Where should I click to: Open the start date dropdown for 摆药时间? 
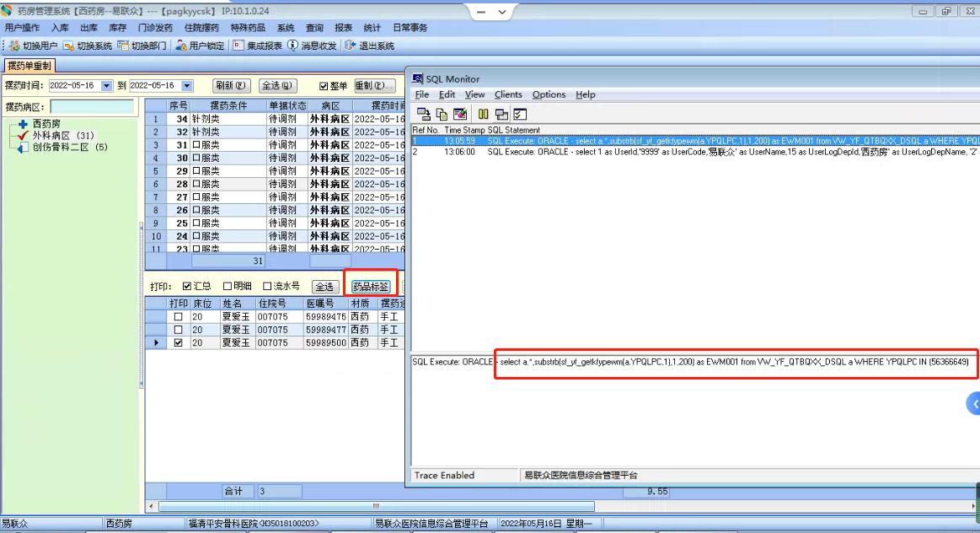click(106, 86)
